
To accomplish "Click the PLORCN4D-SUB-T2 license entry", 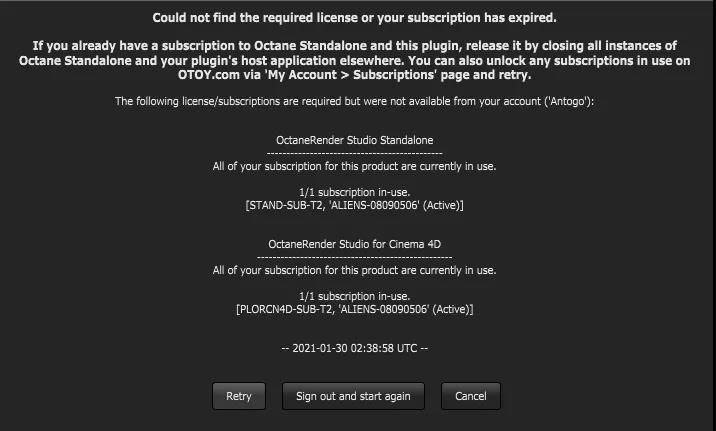I will [x=355, y=309].
